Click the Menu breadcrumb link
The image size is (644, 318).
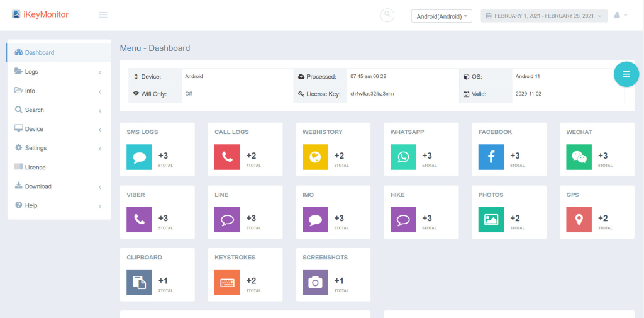click(130, 48)
